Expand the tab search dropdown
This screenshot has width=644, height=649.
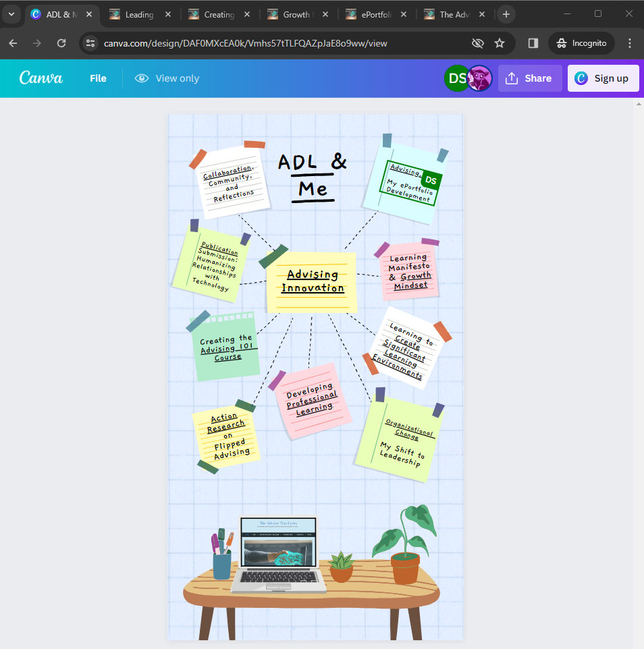click(x=11, y=14)
